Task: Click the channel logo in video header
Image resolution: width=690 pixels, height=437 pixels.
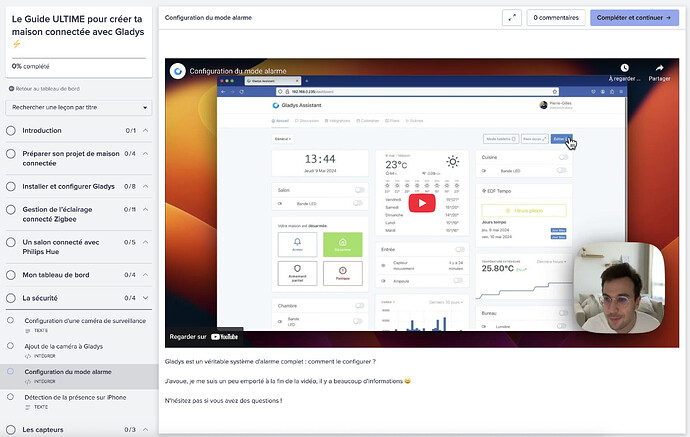Action: point(178,71)
